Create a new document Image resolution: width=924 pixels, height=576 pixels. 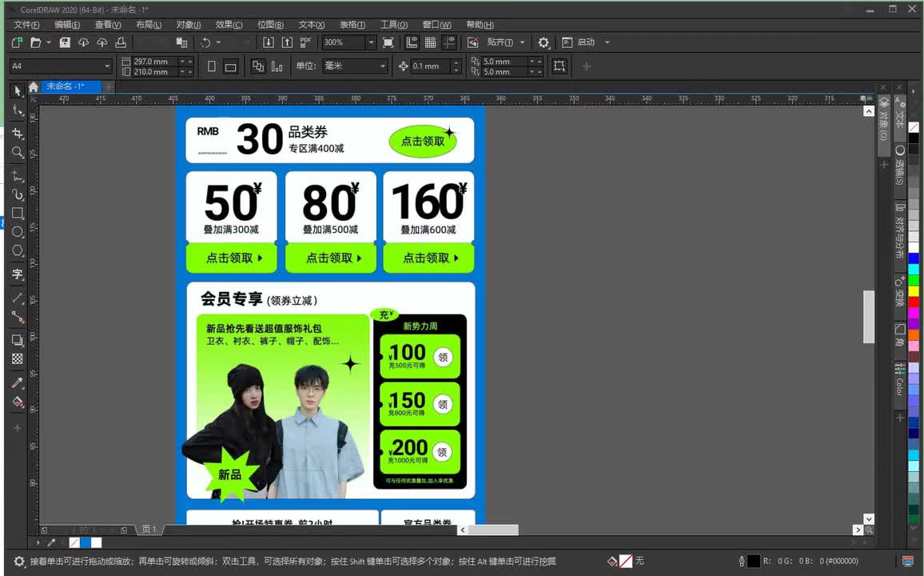[17, 42]
